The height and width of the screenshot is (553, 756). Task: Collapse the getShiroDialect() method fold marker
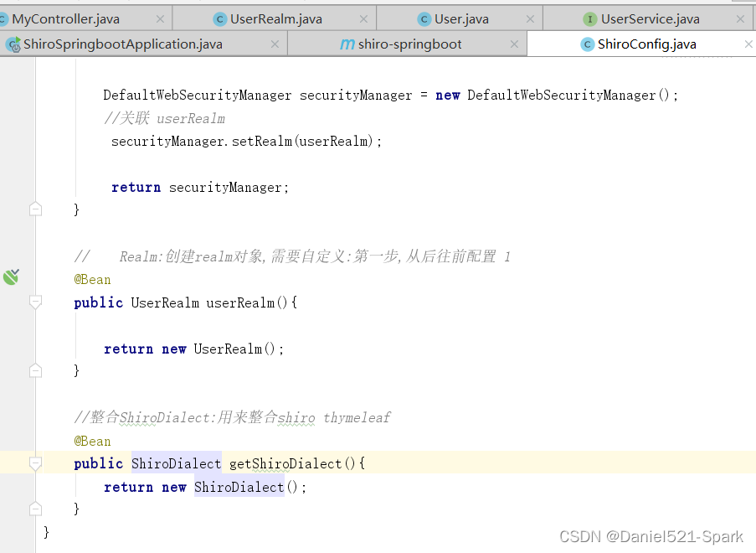(35, 463)
